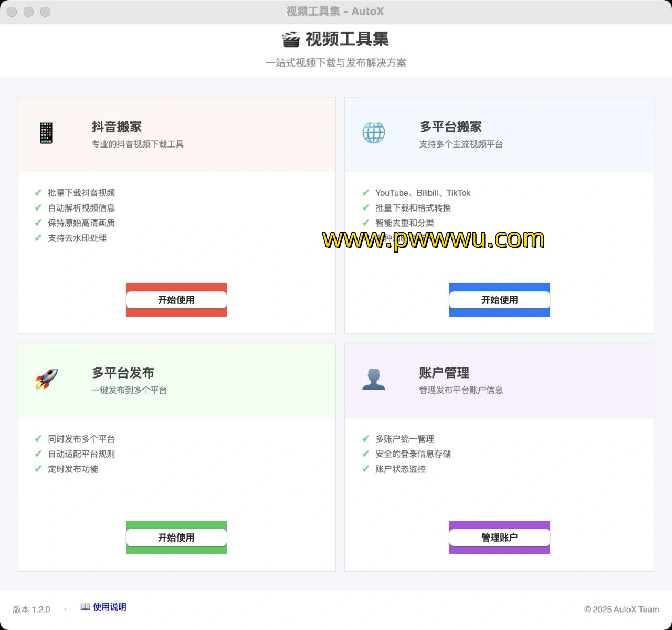Click green checkmark beside 同时发布多个平台
This screenshot has height=630, width=672.
tap(38, 439)
